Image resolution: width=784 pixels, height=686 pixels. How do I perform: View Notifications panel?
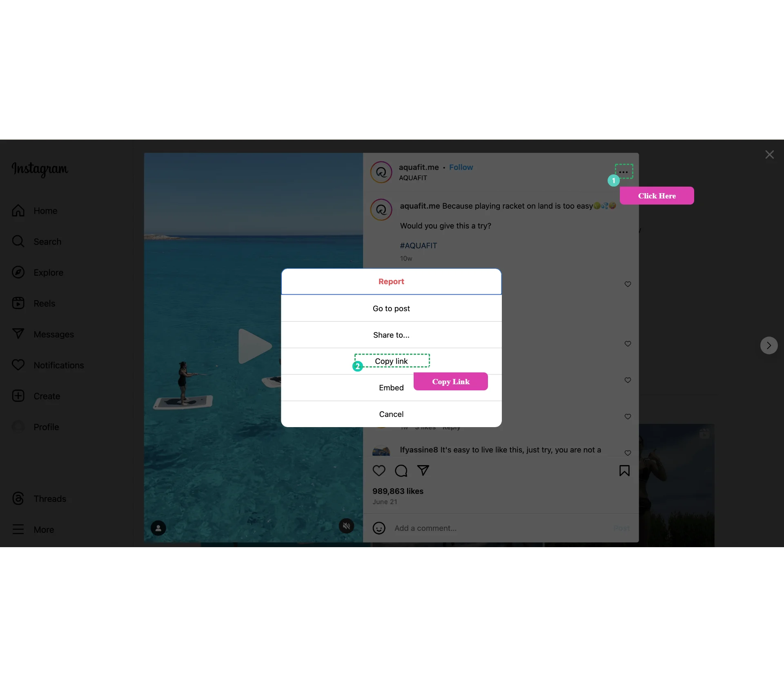click(59, 365)
